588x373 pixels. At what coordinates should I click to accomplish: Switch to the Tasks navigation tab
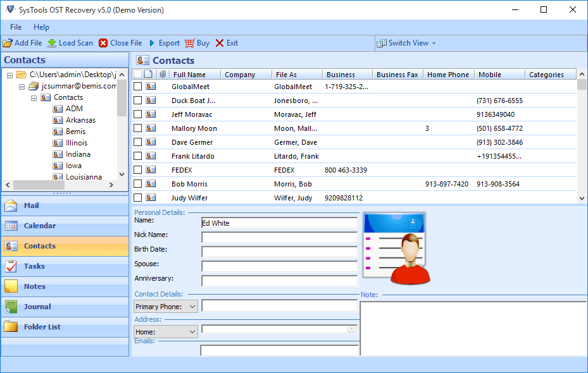[65, 266]
